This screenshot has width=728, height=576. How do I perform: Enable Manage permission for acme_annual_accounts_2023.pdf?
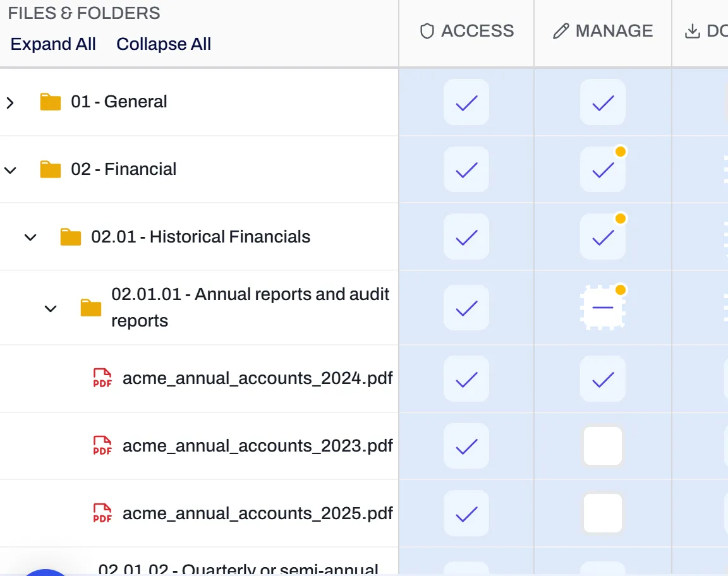click(602, 446)
